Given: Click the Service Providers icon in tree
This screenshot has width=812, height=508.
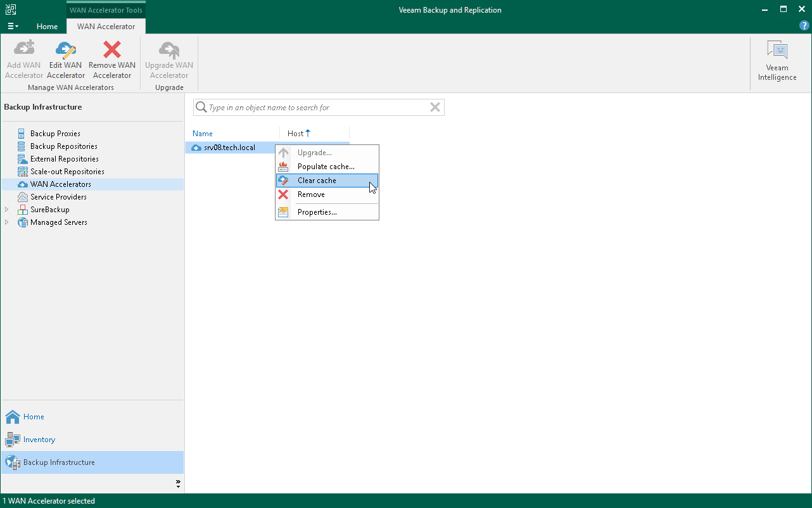Looking at the screenshot, I should tap(23, 197).
